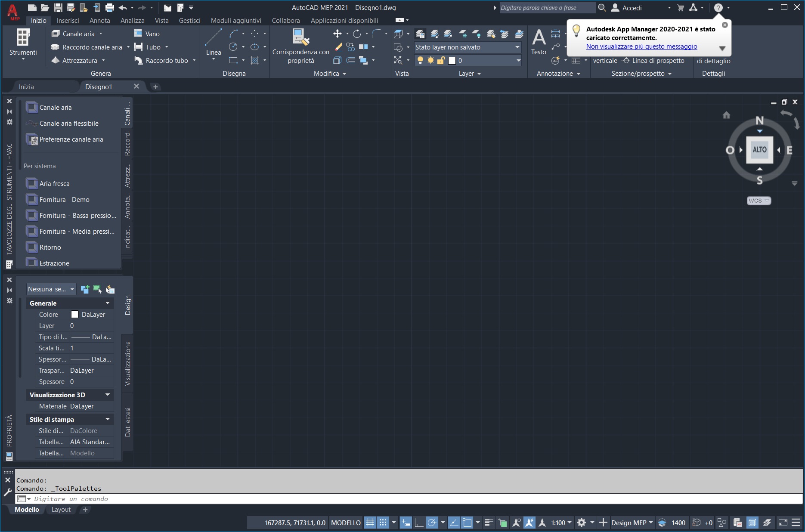Screen dimensions: 805x532
Task: Click ALTO face on the ViewCube
Action: 759,150
